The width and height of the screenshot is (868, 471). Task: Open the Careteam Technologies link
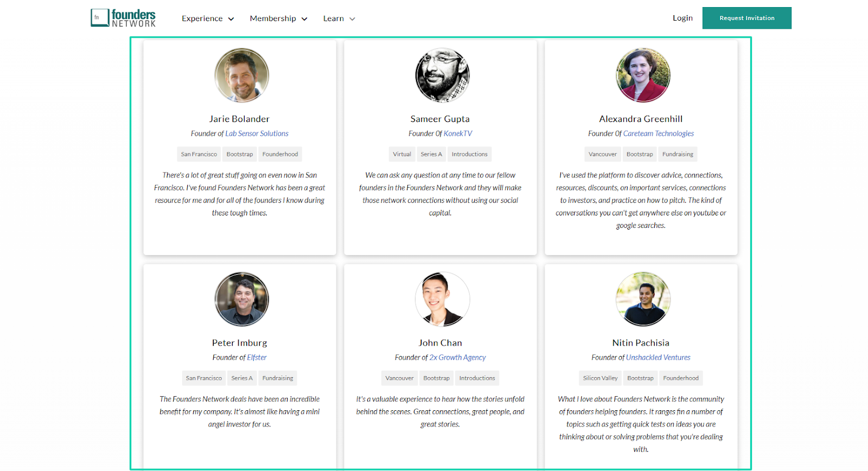pyautogui.click(x=658, y=133)
